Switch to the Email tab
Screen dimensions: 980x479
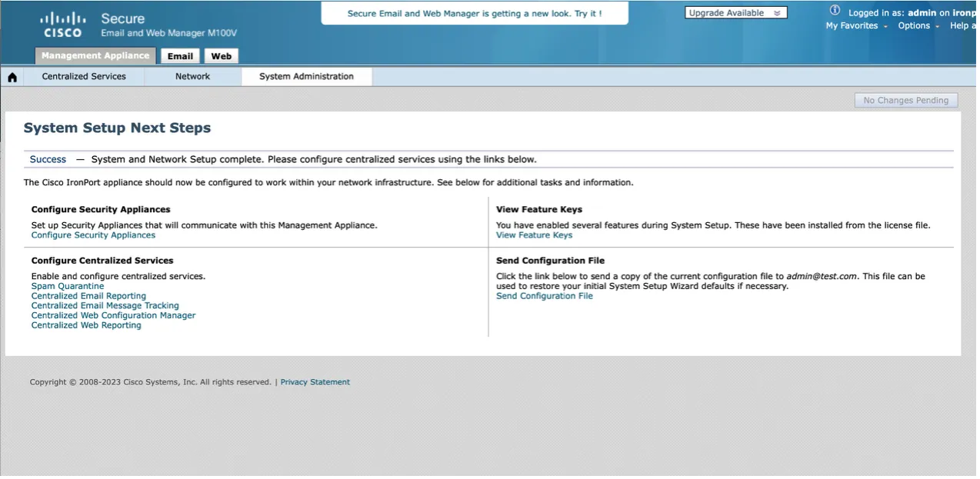pyautogui.click(x=180, y=56)
